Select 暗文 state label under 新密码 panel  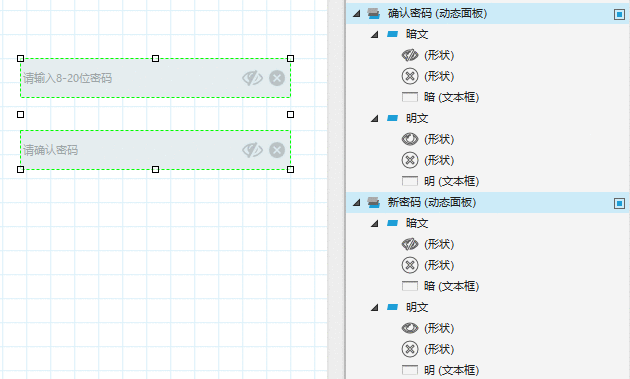(417, 223)
